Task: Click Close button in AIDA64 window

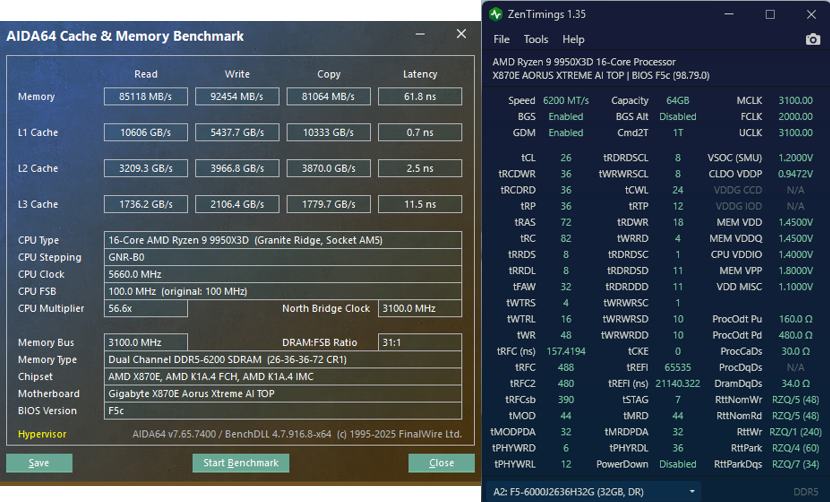Action: click(x=441, y=463)
